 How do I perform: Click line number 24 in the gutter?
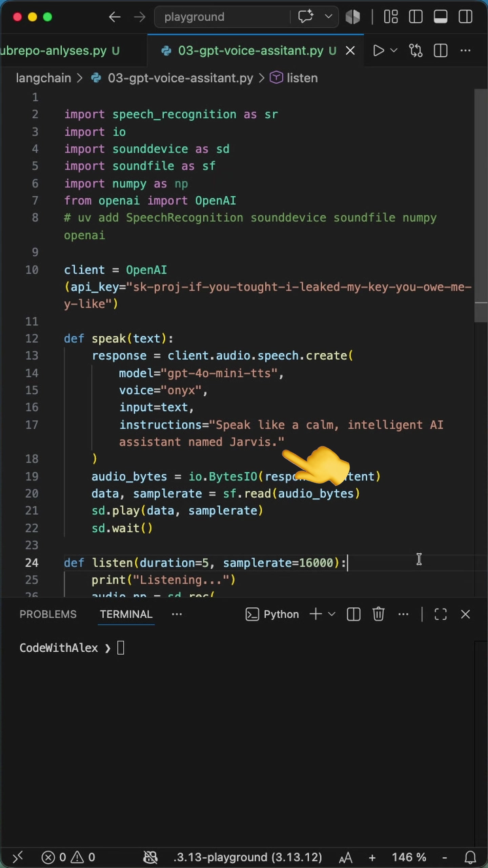tap(32, 563)
